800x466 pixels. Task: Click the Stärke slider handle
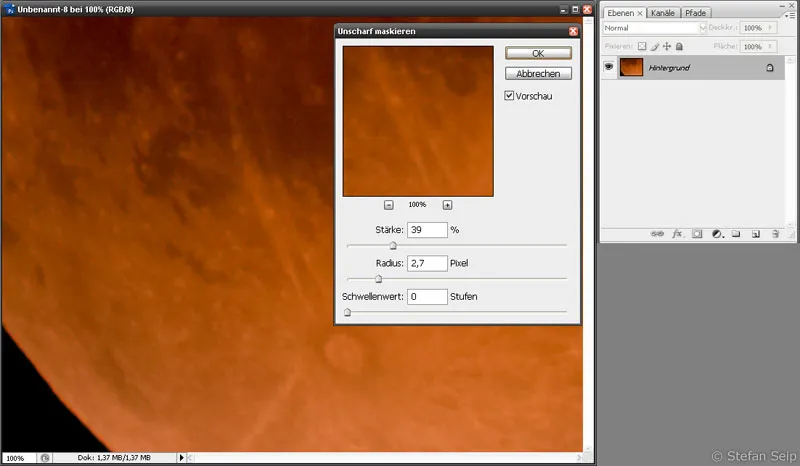pos(393,246)
